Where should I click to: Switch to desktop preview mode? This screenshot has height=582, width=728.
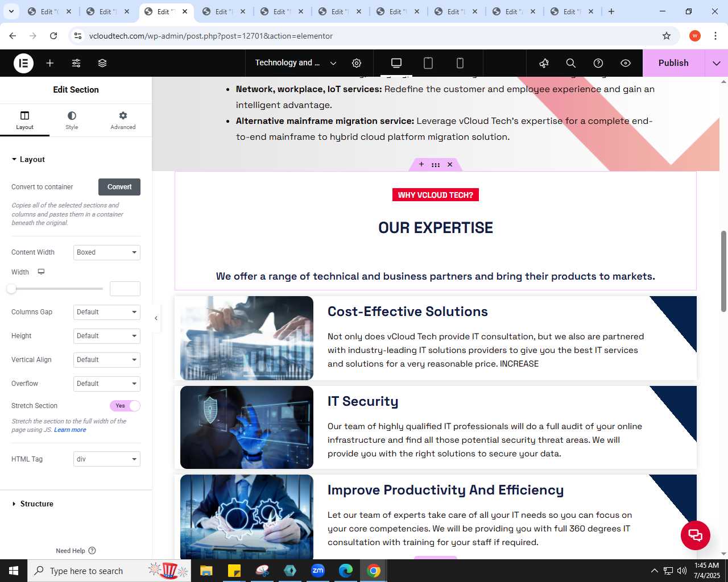396,63
